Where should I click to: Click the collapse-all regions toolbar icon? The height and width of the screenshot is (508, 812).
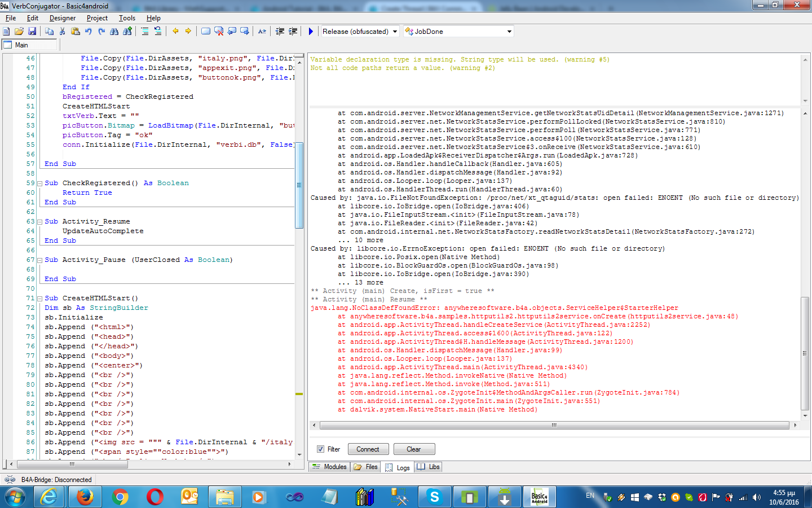tap(145, 32)
